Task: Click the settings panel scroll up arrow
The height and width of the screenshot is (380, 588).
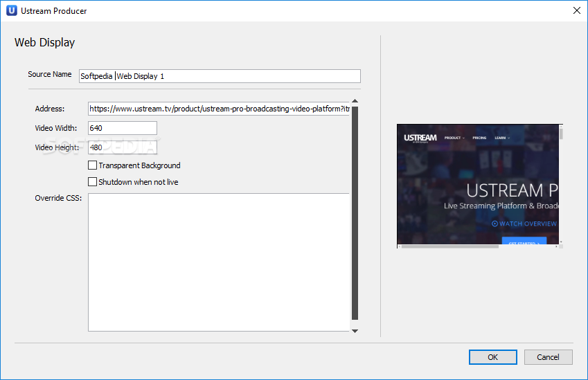Action: (355, 101)
